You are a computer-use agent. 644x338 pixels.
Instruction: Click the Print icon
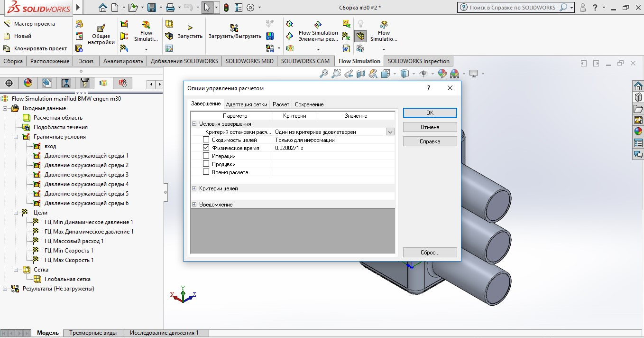click(x=170, y=8)
